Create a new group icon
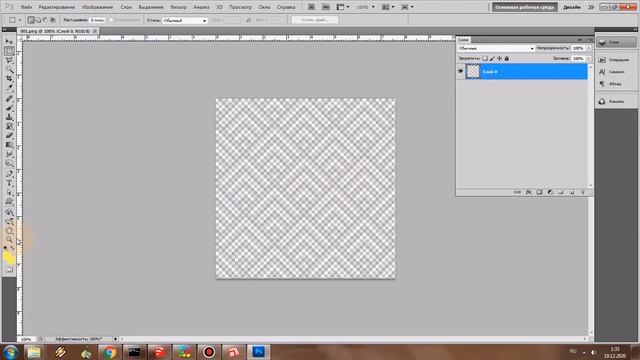Screen dimensions: 640x360 [561, 192]
